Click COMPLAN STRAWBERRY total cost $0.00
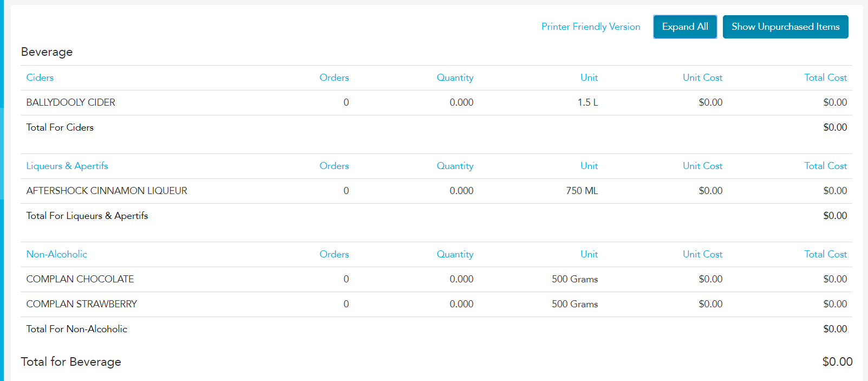The image size is (868, 381). [x=835, y=304]
